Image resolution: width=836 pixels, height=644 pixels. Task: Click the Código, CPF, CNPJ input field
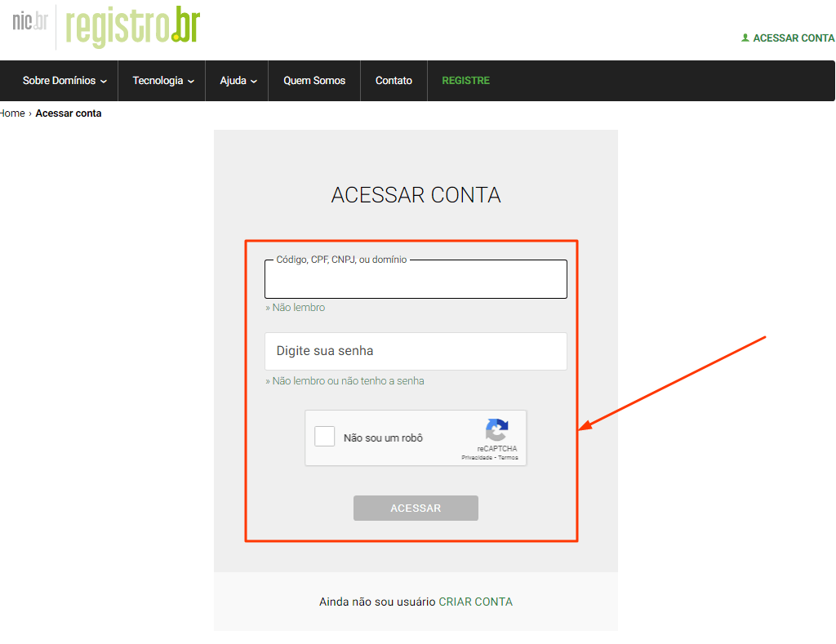(x=416, y=279)
